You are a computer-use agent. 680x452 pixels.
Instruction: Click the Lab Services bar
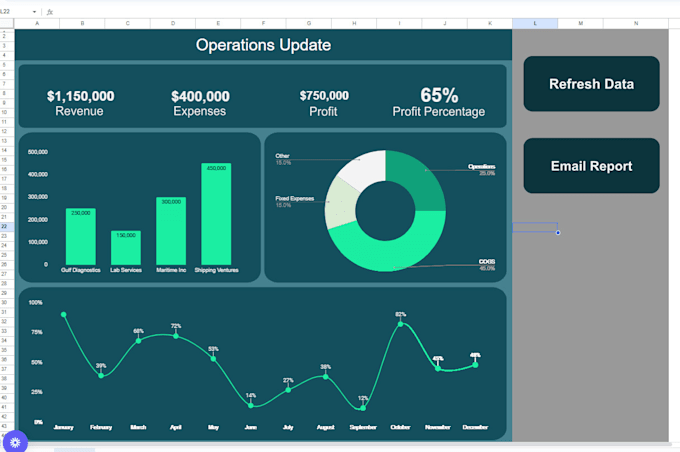coord(126,248)
